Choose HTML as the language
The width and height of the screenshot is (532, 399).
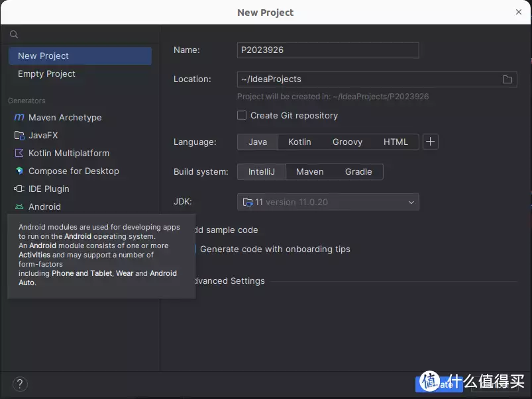[396, 142]
